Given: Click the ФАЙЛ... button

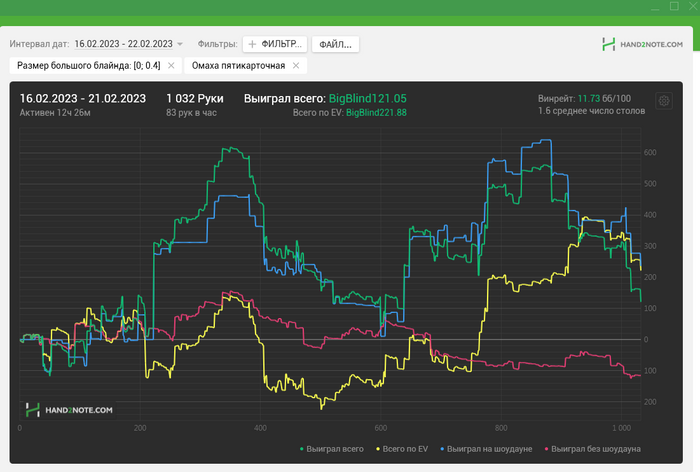Looking at the screenshot, I should (335, 44).
